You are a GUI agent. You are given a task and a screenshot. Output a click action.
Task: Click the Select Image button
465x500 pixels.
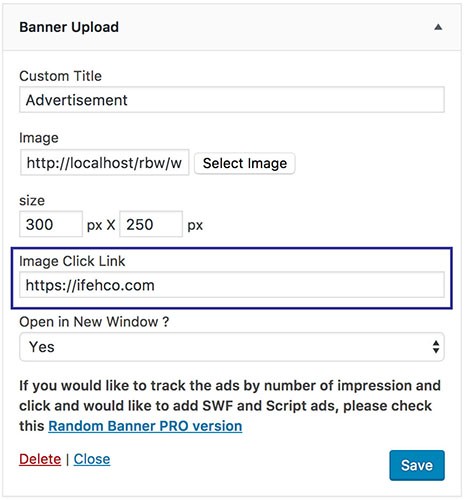(245, 163)
